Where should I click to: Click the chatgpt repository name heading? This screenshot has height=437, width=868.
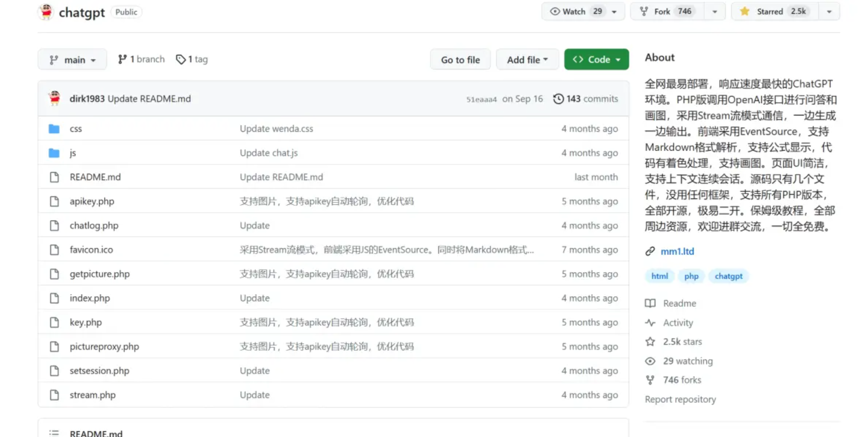(x=82, y=12)
